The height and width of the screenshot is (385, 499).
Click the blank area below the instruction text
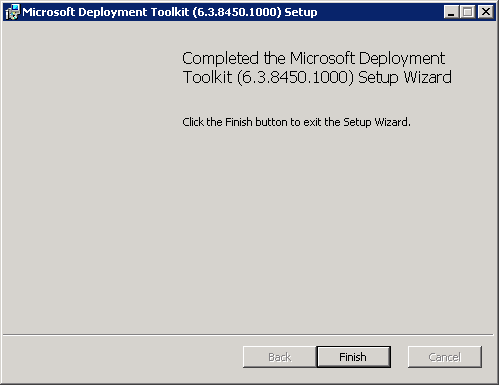pos(333,230)
